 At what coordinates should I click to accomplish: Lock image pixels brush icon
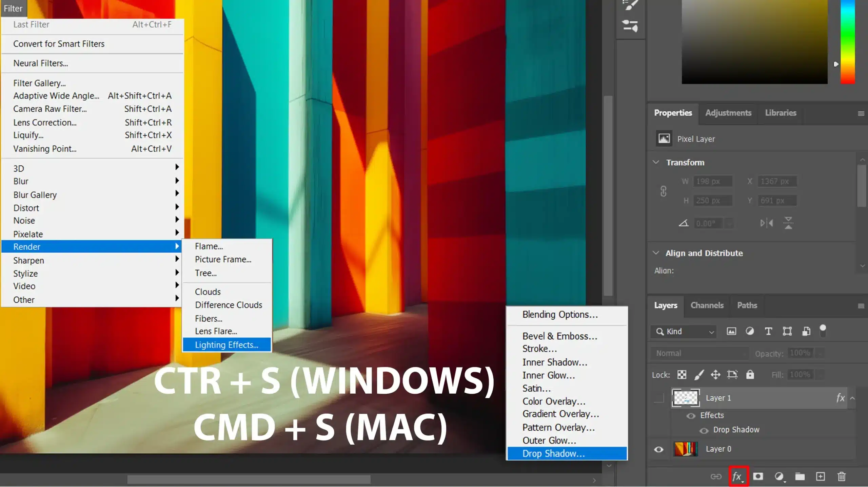[699, 374]
